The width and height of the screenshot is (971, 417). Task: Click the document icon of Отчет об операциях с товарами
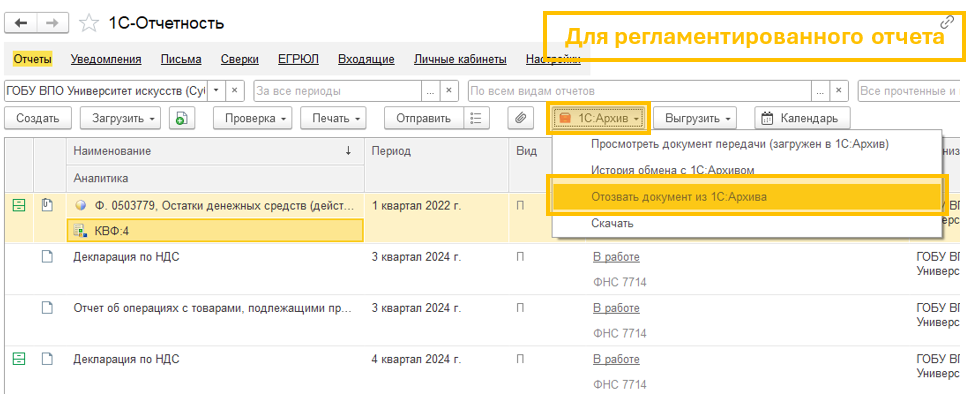(48, 308)
